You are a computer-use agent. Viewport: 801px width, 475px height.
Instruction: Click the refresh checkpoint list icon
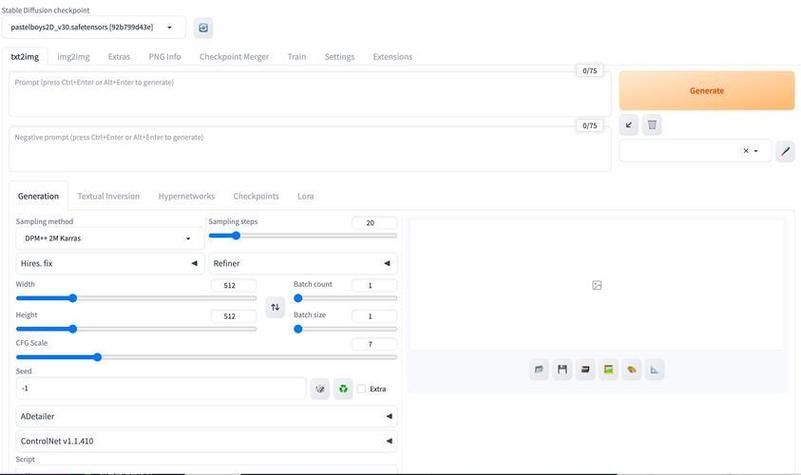pos(204,28)
